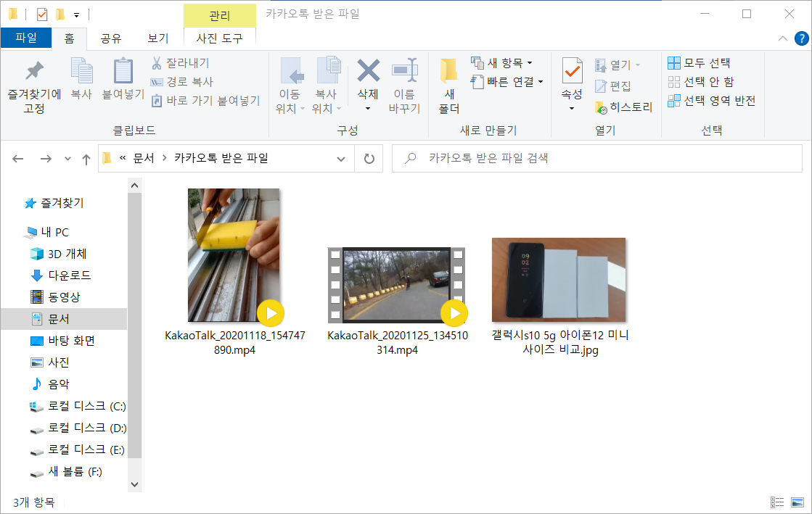Enable detailed list view from status bar
The image size is (812, 514).
point(778,502)
